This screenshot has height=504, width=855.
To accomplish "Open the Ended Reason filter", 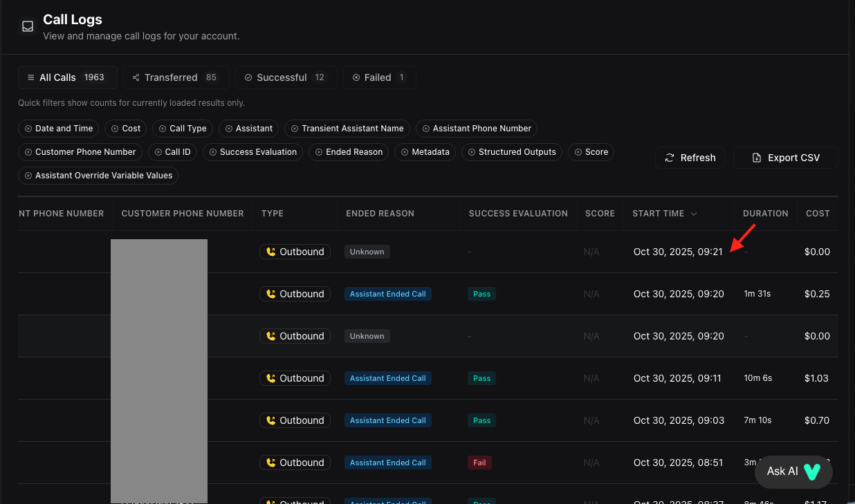I will (x=349, y=151).
